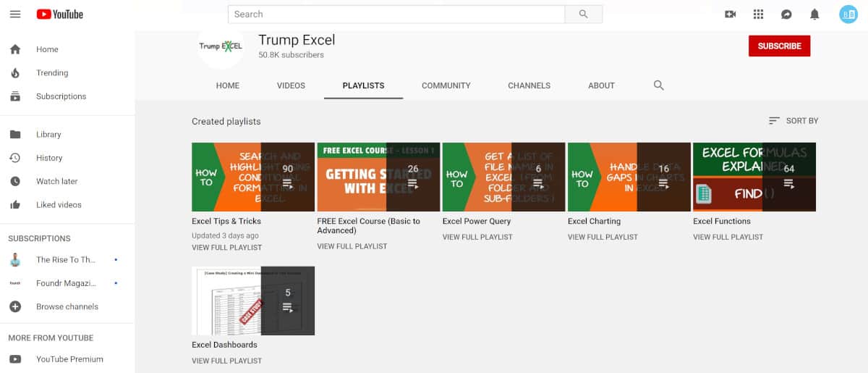Click the Liked videos label in sidebar
Viewport: 868px width, 373px height.
click(59, 204)
